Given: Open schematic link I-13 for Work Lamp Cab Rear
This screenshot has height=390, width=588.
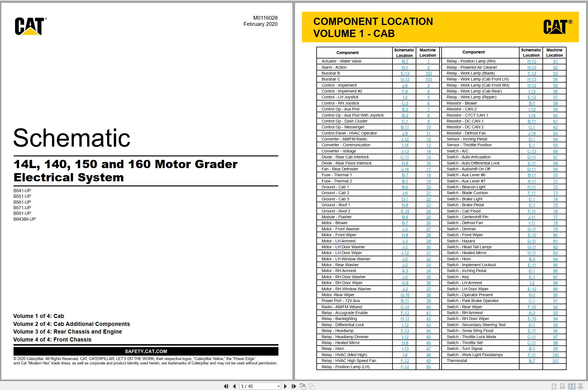Looking at the screenshot, I should (532, 91).
